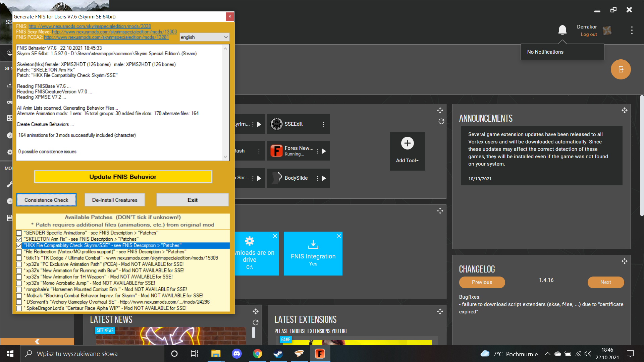Click the Exit button in FNIS
The width and height of the screenshot is (644, 362).
coord(193,200)
